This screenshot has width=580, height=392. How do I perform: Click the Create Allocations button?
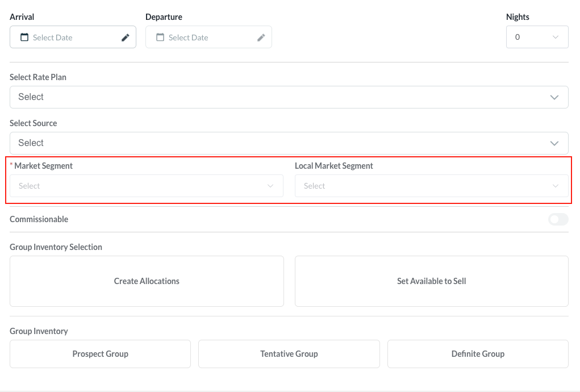pyautogui.click(x=147, y=281)
